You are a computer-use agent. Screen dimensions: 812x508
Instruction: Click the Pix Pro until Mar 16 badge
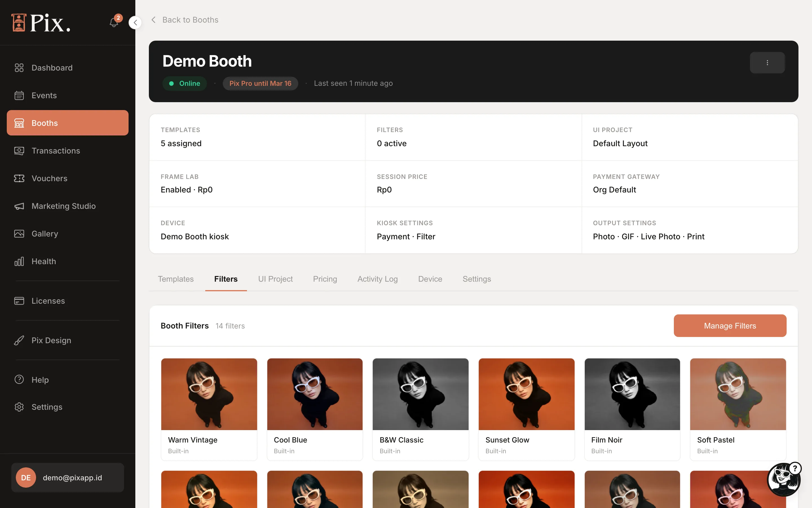[x=260, y=83]
